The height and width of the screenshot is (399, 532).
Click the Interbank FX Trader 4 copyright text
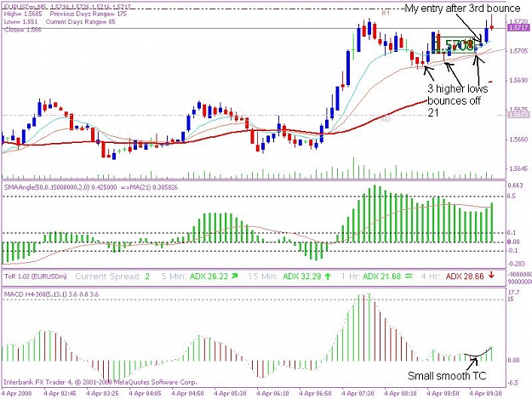pyautogui.click(x=100, y=382)
